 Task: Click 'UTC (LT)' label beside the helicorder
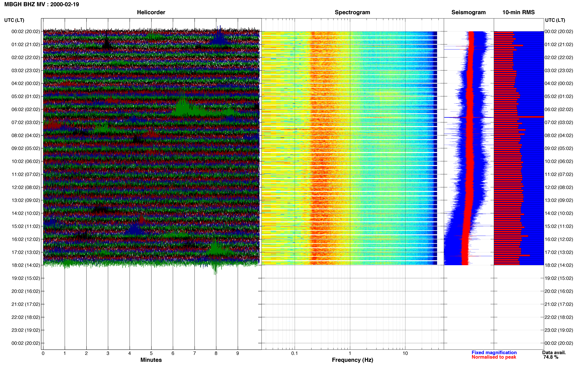click(14, 20)
